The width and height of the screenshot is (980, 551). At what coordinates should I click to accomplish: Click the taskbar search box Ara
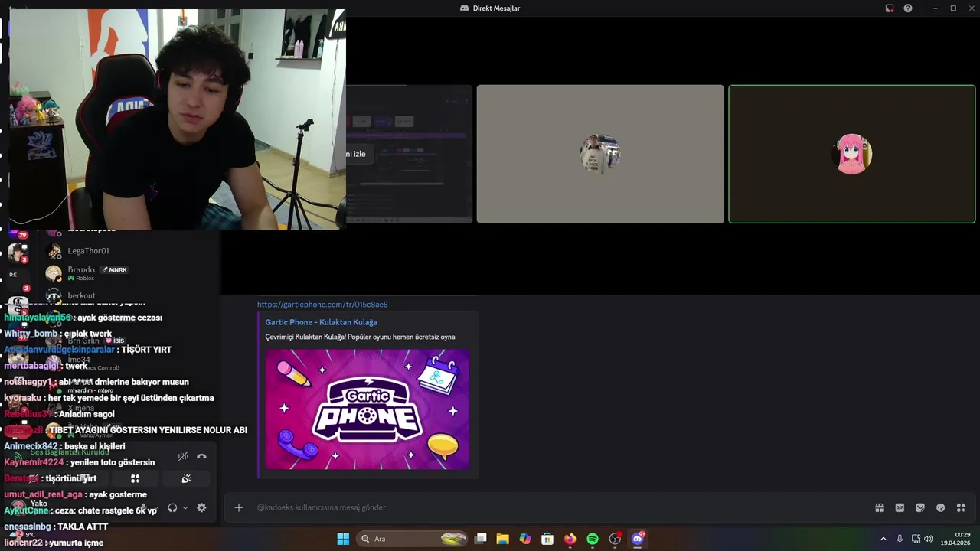coord(412,539)
